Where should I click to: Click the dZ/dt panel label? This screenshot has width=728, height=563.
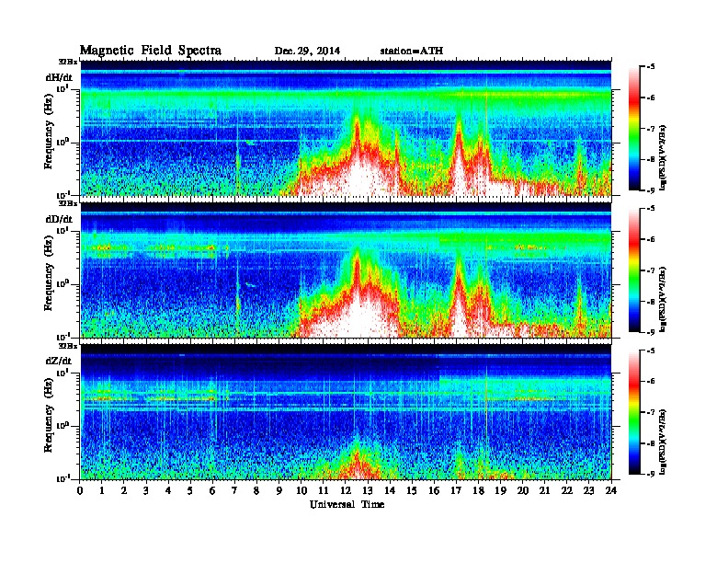coord(59,361)
